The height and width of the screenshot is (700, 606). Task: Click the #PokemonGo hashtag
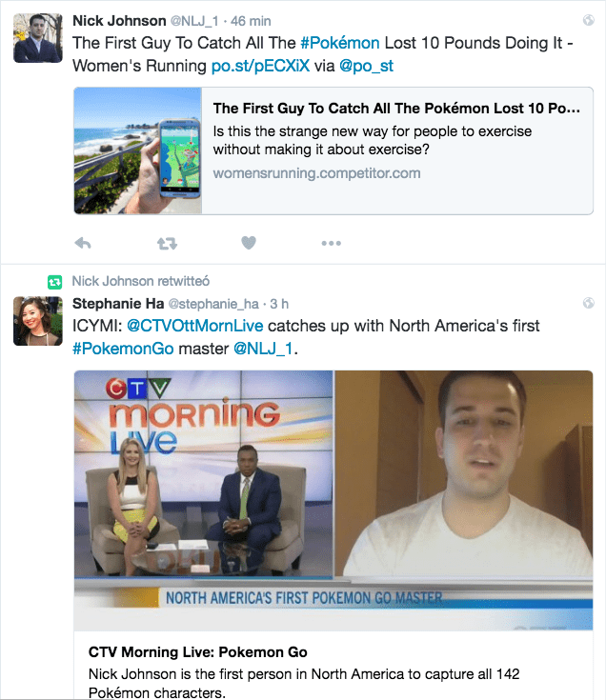click(x=123, y=349)
